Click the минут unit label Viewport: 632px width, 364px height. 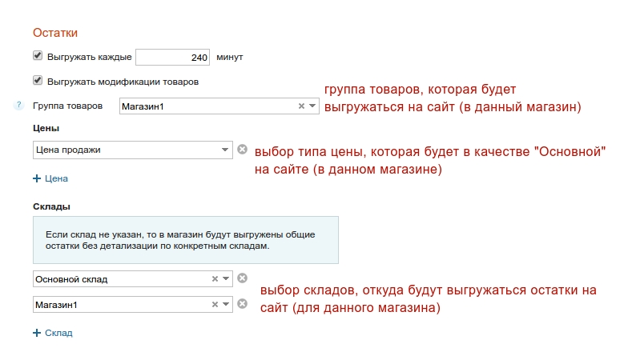(230, 57)
